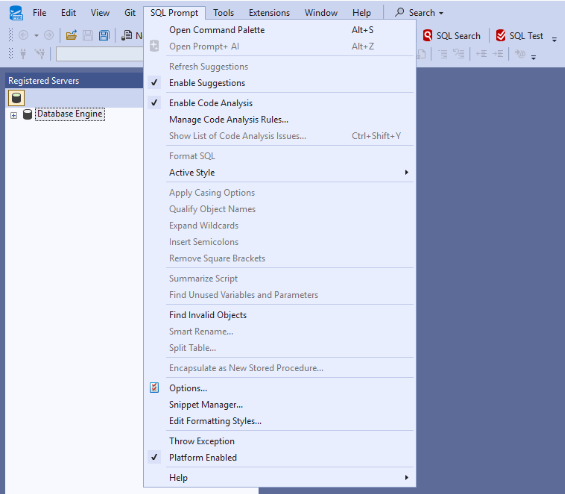Open the Tools menu
The image size is (565, 494).
point(223,13)
